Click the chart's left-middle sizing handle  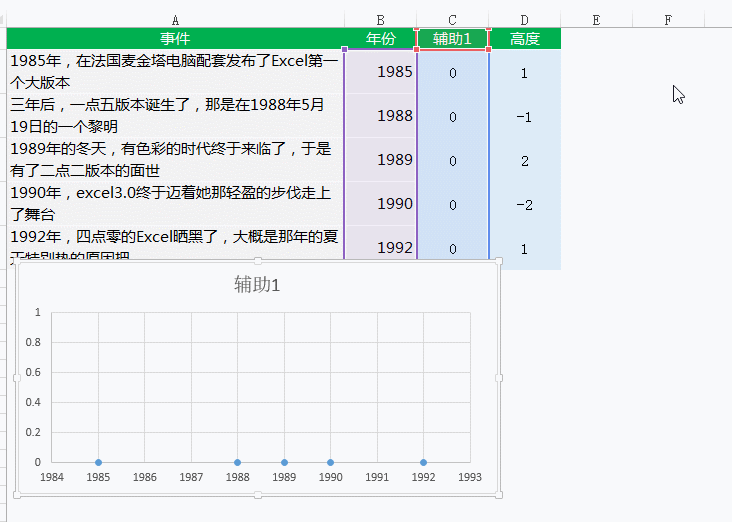click(17, 378)
